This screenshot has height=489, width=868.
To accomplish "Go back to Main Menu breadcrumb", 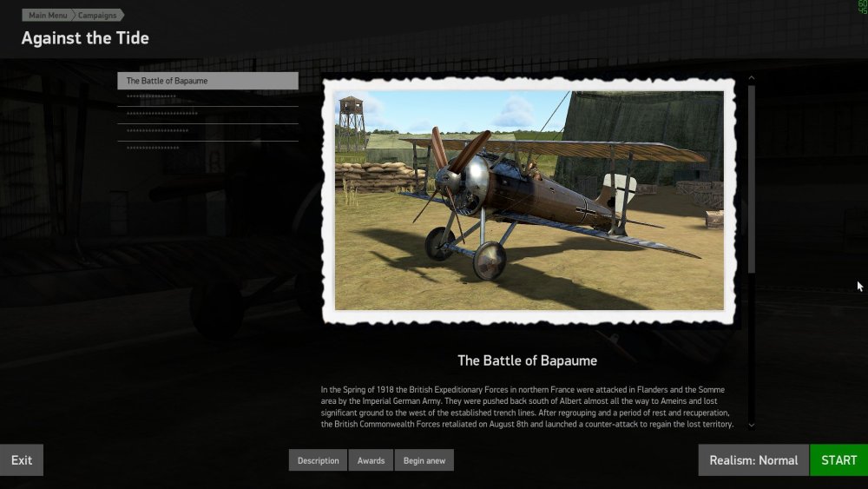I will 48,15.
